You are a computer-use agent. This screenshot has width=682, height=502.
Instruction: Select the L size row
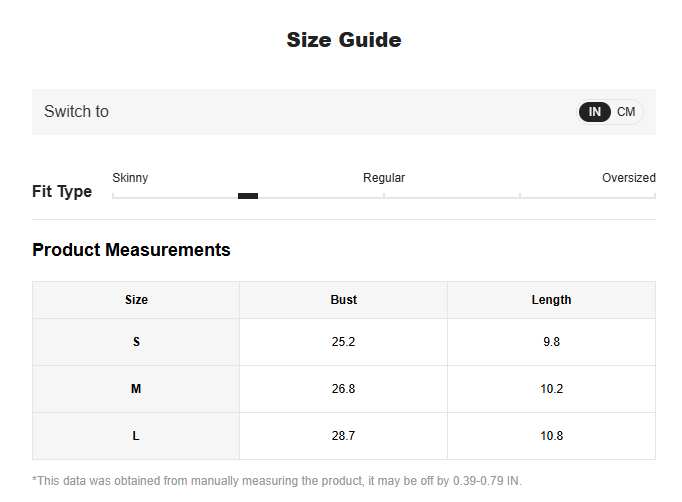(x=344, y=436)
